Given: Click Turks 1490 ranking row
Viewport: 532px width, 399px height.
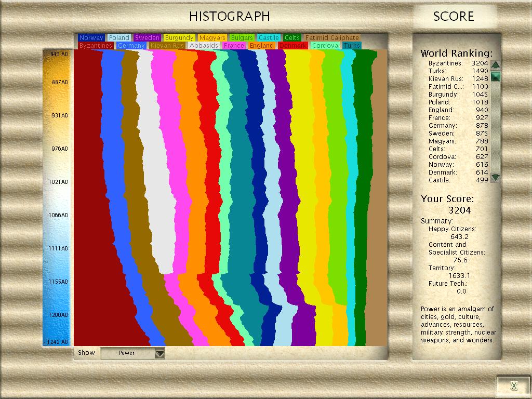Looking at the screenshot, I should tap(458, 71).
